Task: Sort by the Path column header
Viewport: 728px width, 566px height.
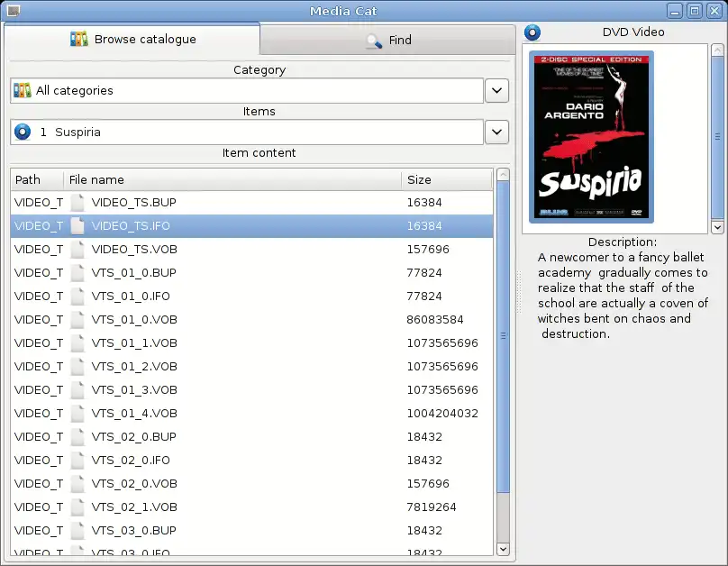Action: click(x=37, y=179)
